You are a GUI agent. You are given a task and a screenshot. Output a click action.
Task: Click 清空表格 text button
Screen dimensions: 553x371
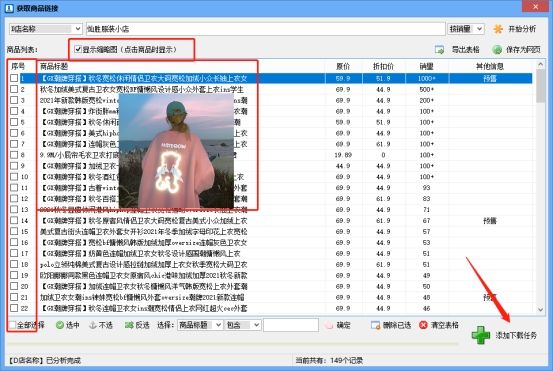[x=445, y=325]
